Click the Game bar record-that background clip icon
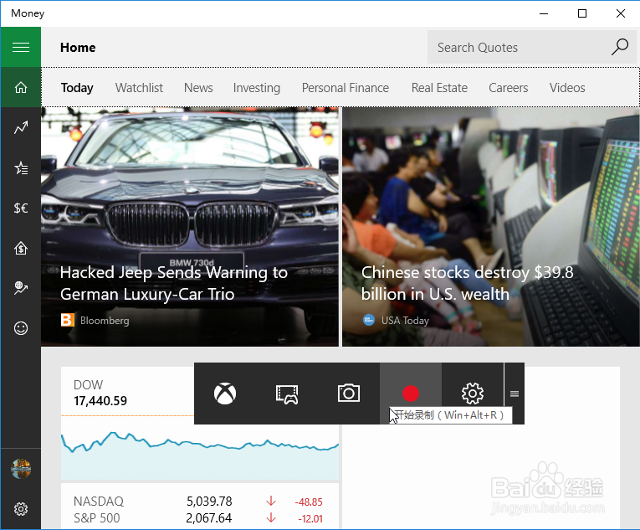This screenshot has width=640, height=530. pyautogui.click(x=287, y=393)
